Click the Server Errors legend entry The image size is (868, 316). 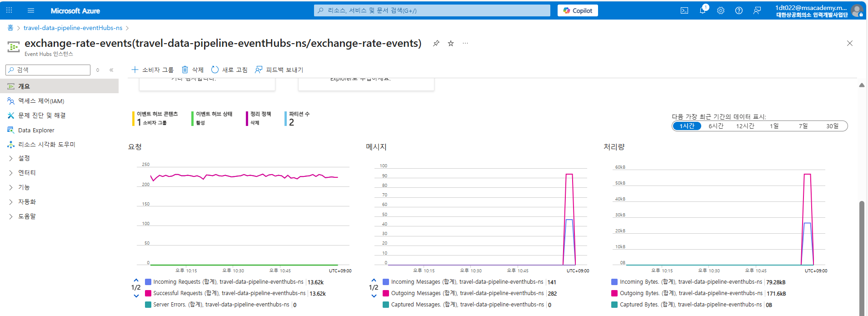[x=221, y=305]
